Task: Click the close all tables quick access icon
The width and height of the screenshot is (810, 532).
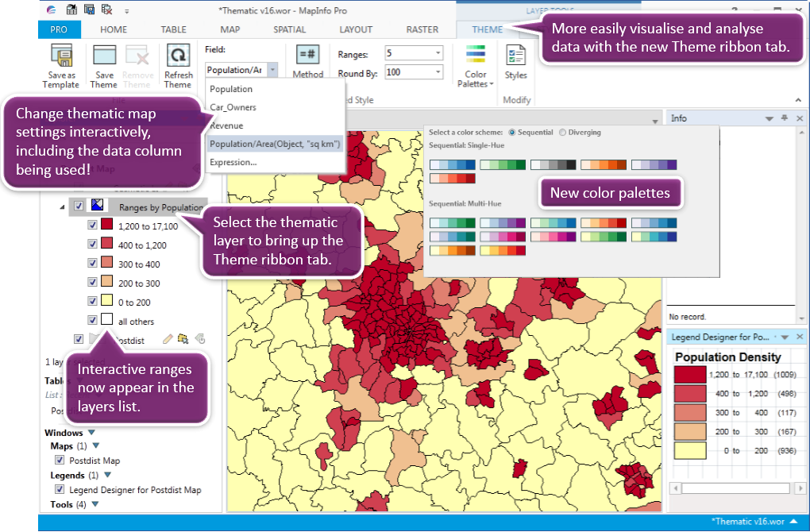Action: (x=107, y=10)
